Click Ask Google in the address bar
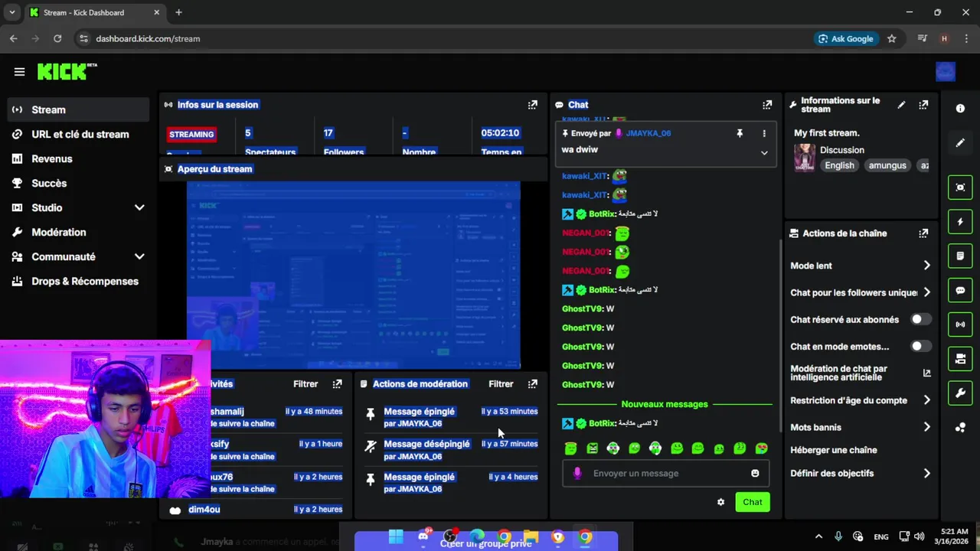The width and height of the screenshot is (980, 551). coord(845,38)
